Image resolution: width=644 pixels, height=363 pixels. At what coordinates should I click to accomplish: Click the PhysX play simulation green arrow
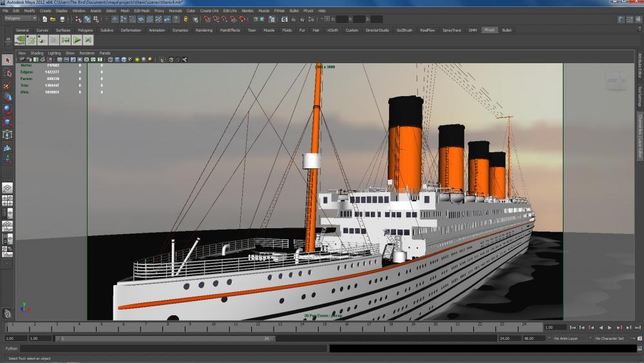click(x=76, y=40)
